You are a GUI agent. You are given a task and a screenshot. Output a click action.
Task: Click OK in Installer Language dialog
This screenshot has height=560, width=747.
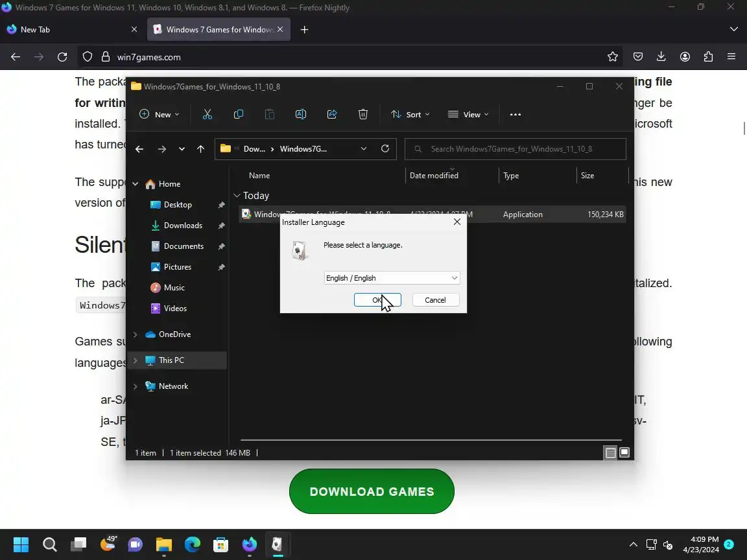[x=377, y=300]
